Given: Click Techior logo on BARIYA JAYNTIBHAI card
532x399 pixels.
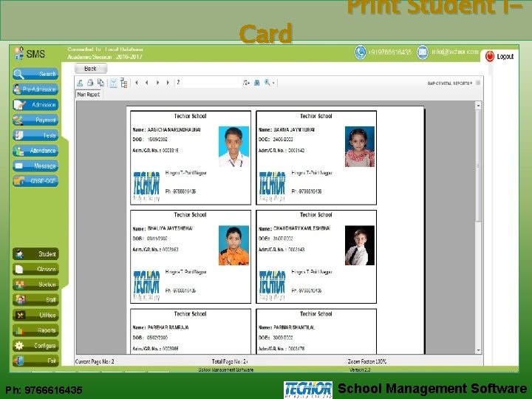Looking at the screenshot, I should coord(272,186).
